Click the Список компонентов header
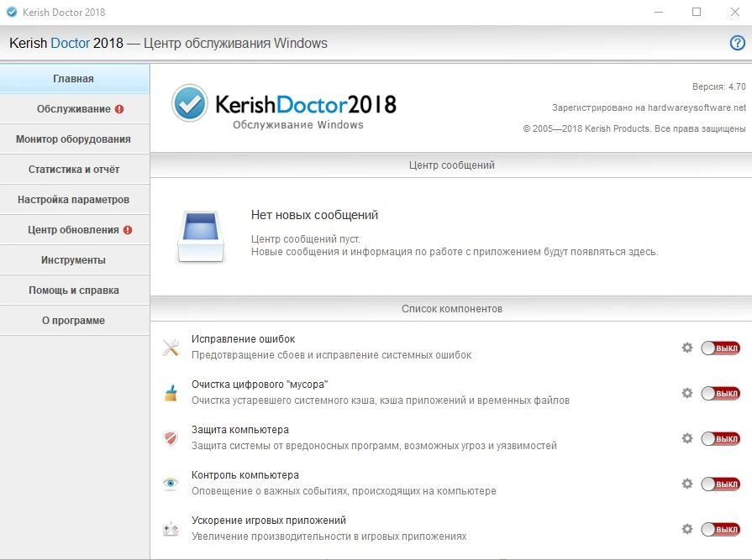 (452, 309)
